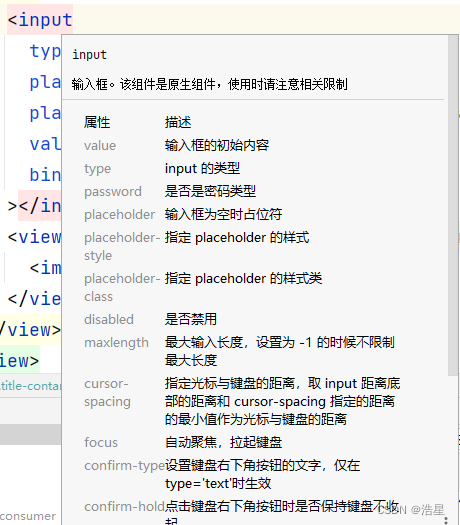Select the 'disabled' attribute name
The image size is (460, 525).
109,319
